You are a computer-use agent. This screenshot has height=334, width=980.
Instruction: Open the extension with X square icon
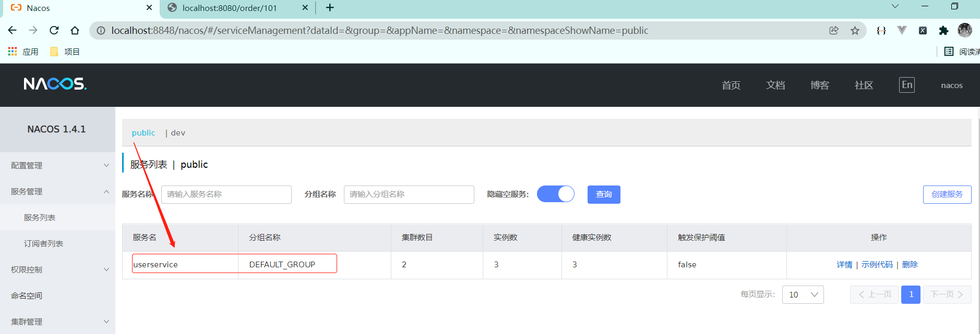point(923,30)
